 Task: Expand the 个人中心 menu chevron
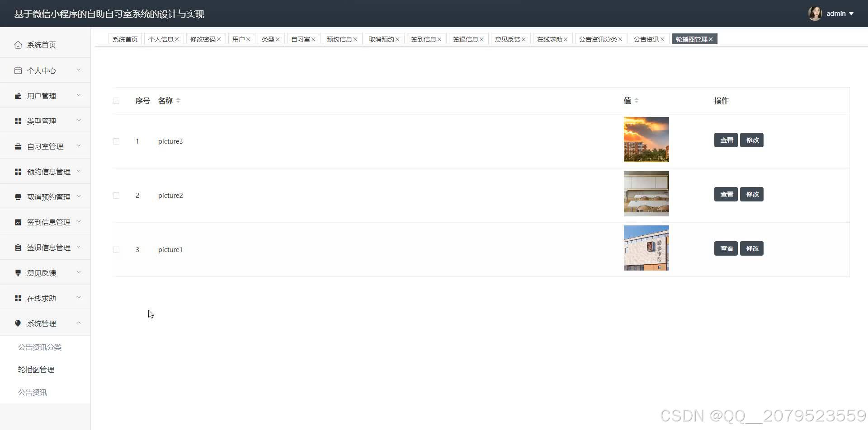pos(79,70)
